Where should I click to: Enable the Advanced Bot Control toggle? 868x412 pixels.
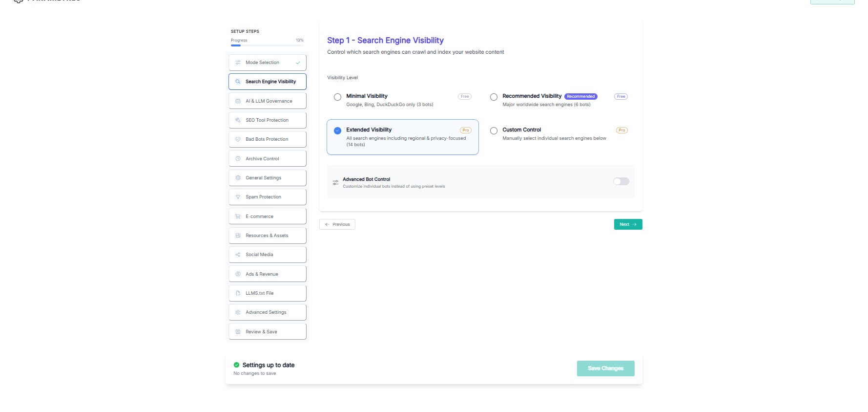coord(621,181)
